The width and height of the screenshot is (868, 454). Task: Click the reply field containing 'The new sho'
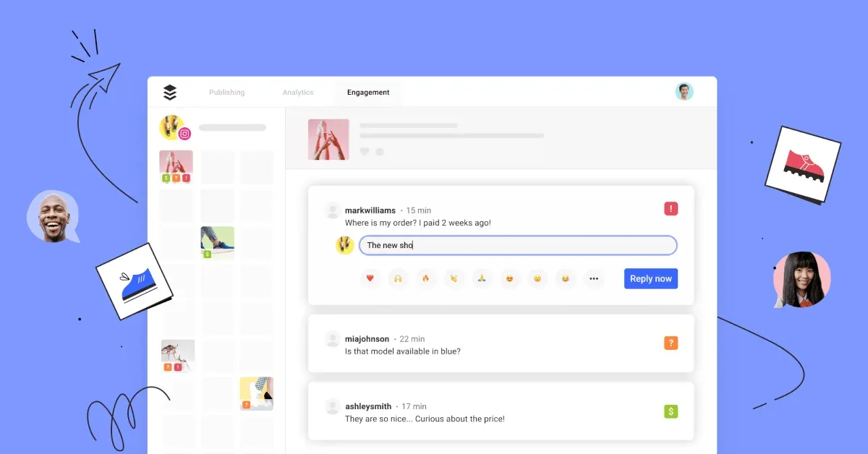[x=518, y=245]
